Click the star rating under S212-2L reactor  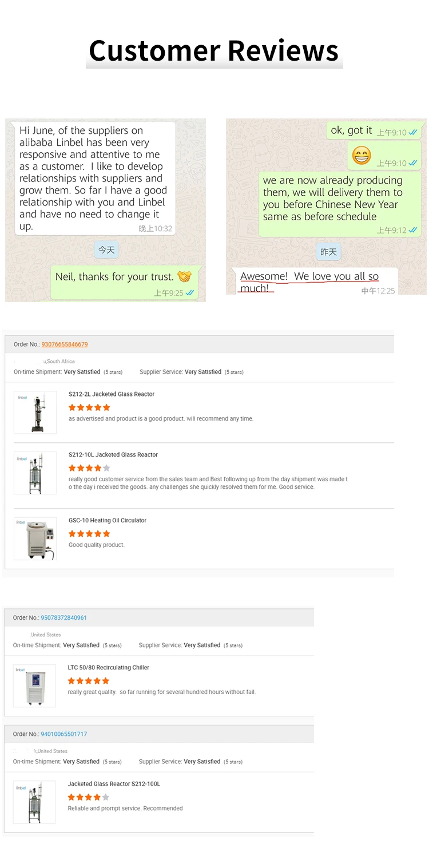(89, 407)
